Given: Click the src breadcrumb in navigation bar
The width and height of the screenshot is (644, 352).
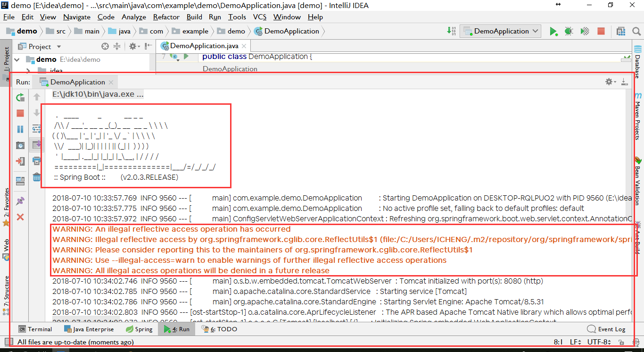Looking at the screenshot, I should 57,31.
